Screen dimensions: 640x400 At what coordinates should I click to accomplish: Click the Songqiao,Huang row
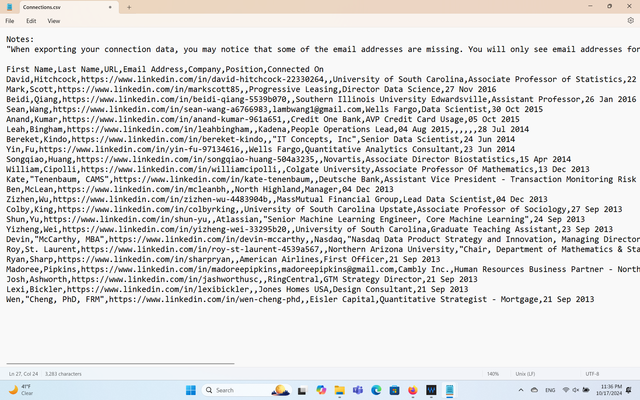(x=289, y=159)
